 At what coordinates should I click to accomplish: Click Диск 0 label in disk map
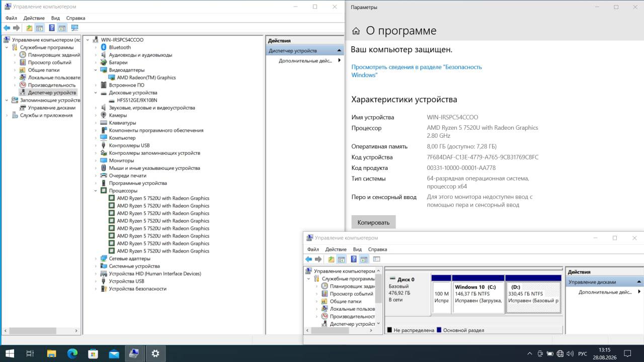coord(406,280)
